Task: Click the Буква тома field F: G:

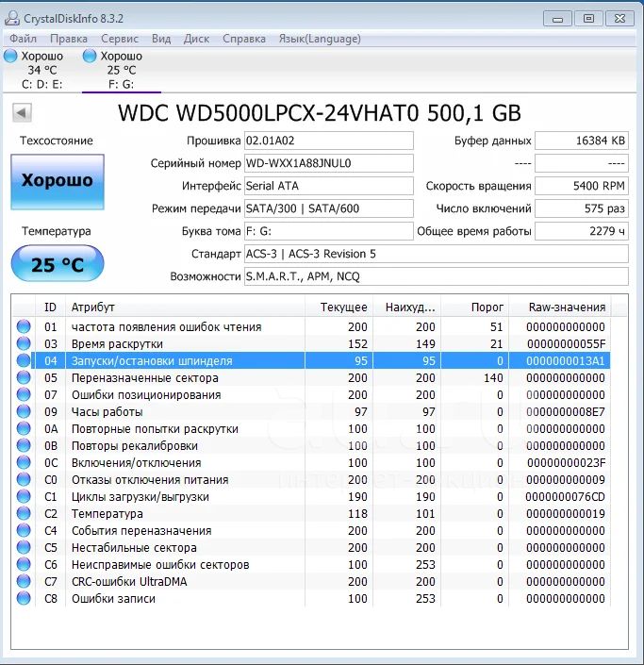Action: 328,231
